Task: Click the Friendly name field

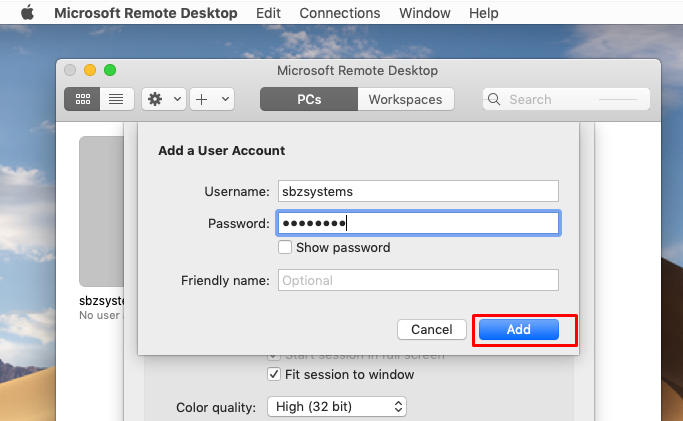Action: (x=418, y=280)
